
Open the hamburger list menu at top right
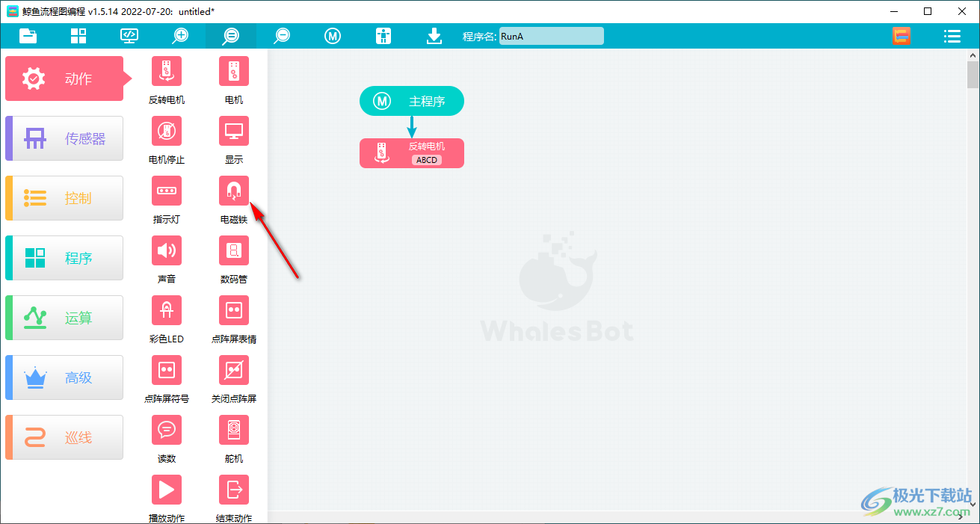tap(952, 36)
